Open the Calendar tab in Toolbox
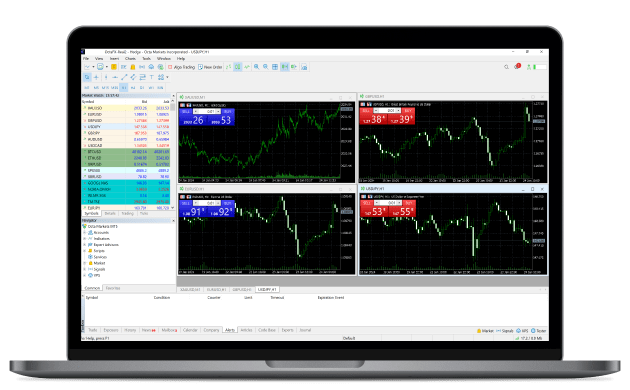Image resolution: width=630 pixels, height=390 pixels. (x=190, y=330)
